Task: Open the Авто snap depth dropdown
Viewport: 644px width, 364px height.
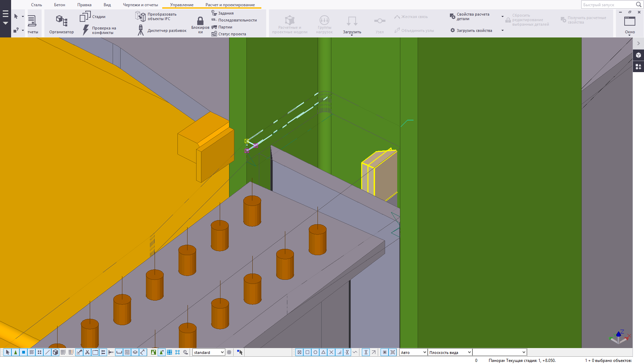Action: 413,352
